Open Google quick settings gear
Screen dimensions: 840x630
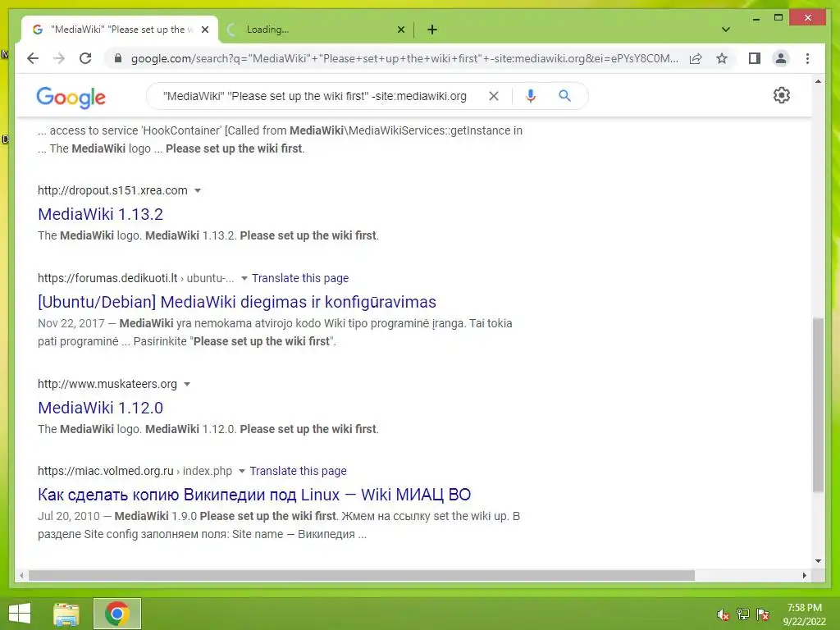click(782, 95)
